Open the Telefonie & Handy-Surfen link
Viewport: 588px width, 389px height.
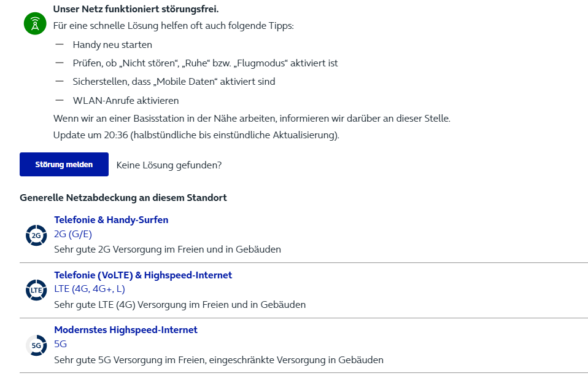111,219
